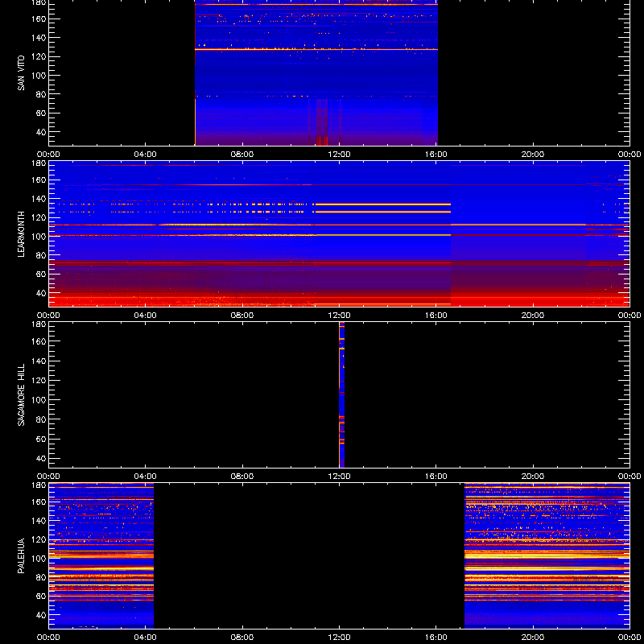Click the narrow data strip in Sagamore Hill plot
The height and width of the screenshot is (644, 644).
[341, 394]
